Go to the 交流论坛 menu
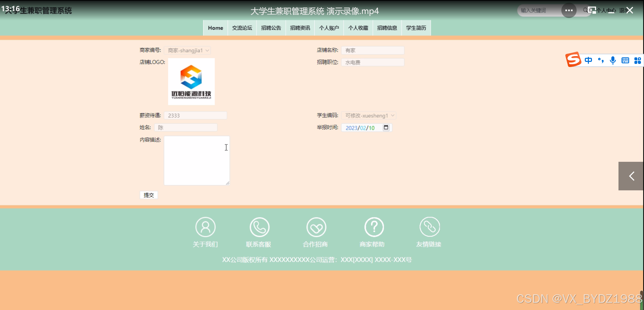 coord(242,28)
